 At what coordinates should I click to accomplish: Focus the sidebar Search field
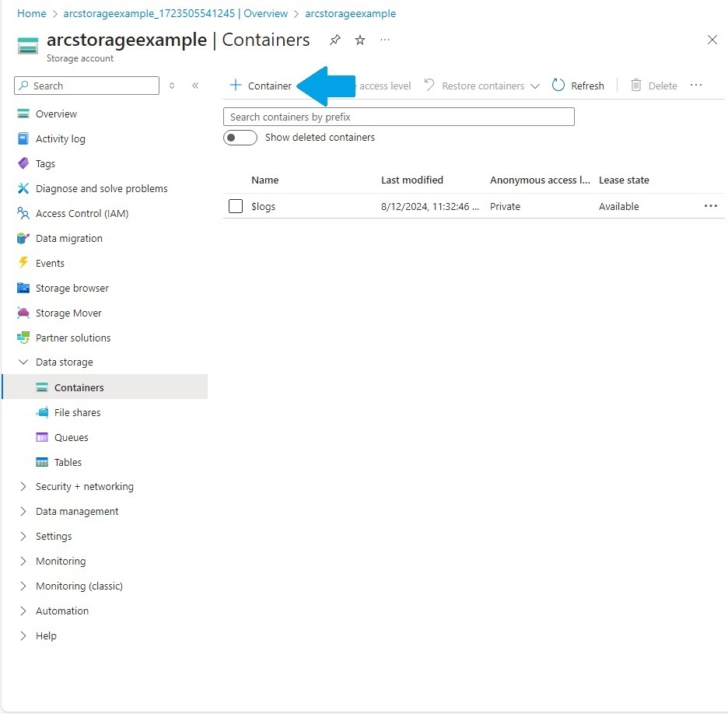87,86
